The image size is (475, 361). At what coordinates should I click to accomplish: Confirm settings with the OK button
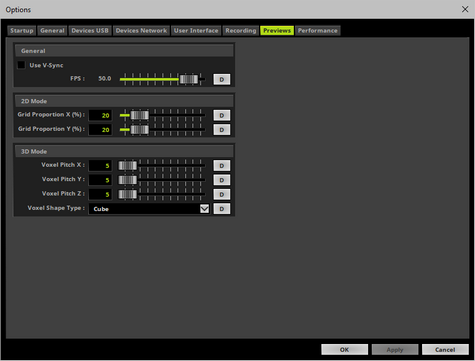(x=344, y=349)
